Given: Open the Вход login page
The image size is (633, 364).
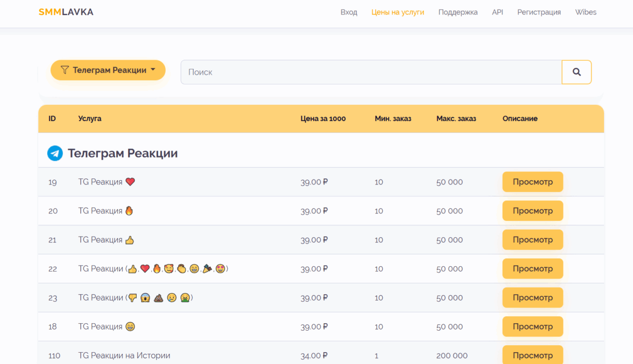Looking at the screenshot, I should point(349,12).
